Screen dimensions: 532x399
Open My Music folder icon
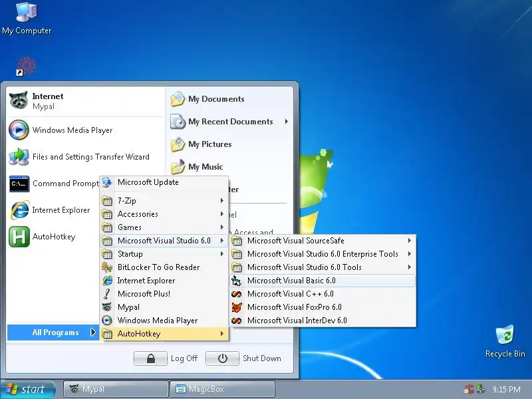pyautogui.click(x=178, y=167)
